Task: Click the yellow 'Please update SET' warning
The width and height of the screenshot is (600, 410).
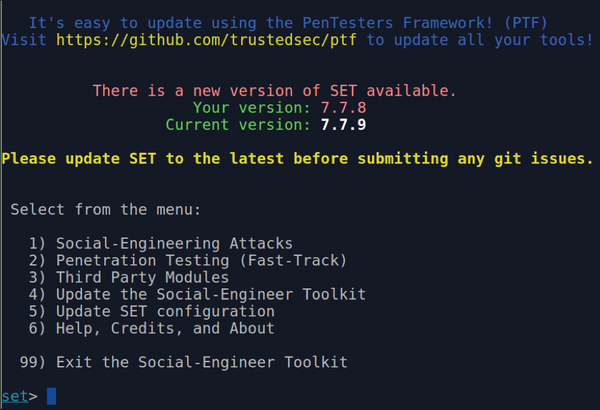Action: 297,159
